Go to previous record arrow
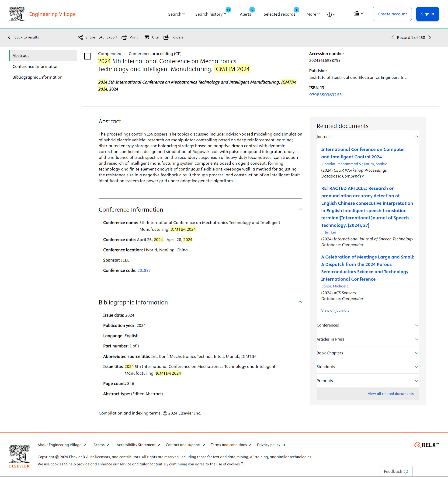Image resolution: width=448 pixels, height=477 pixels. [393, 37]
